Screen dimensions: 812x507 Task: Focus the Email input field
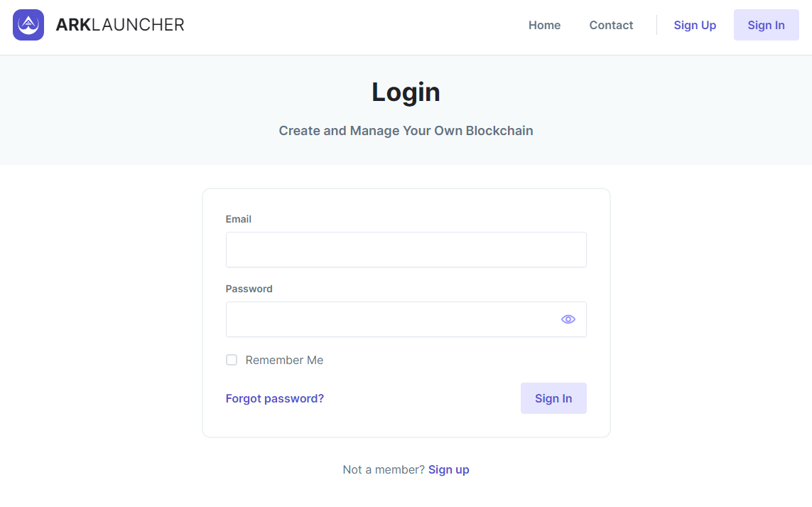(406, 250)
